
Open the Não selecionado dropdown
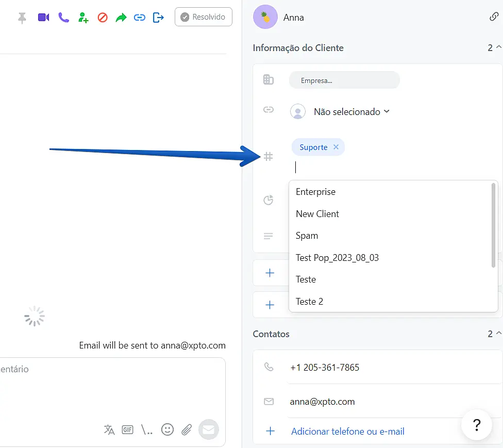pos(352,112)
